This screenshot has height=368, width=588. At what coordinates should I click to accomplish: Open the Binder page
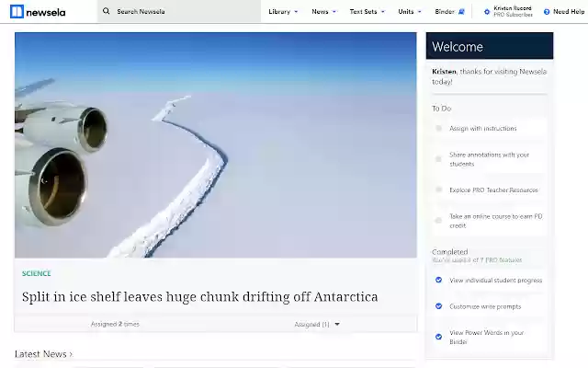pyautogui.click(x=445, y=12)
